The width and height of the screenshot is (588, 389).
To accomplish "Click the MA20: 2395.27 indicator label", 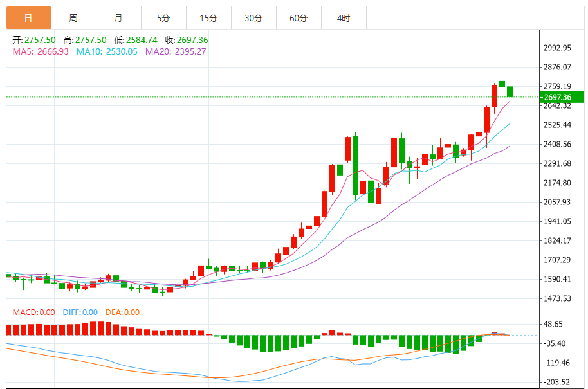I will [x=176, y=51].
